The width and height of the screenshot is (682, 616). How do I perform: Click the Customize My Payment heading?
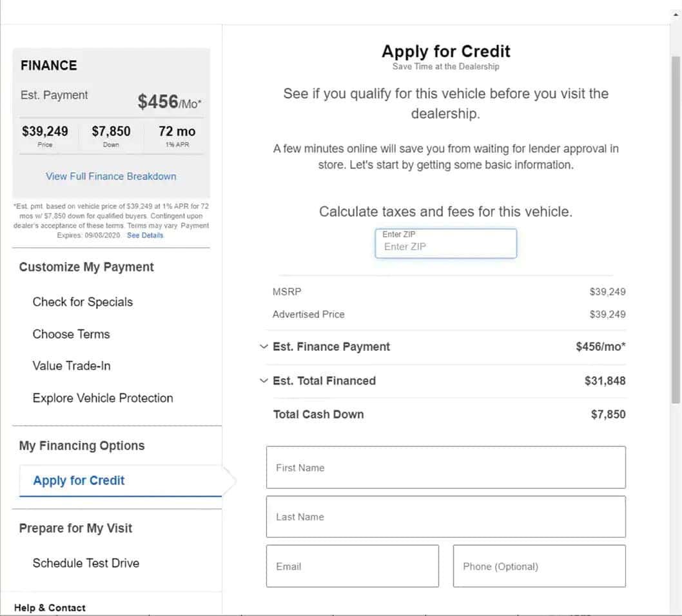point(86,267)
